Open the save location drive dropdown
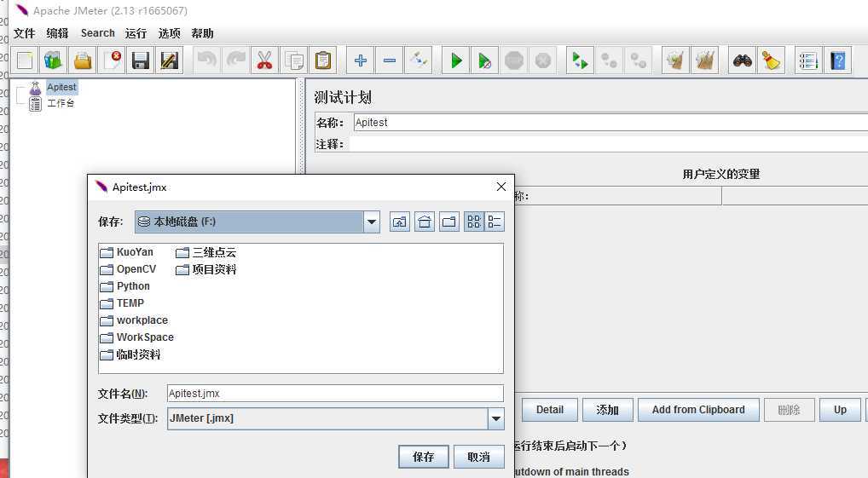This screenshot has height=478, width=868. tap(372, 222)
